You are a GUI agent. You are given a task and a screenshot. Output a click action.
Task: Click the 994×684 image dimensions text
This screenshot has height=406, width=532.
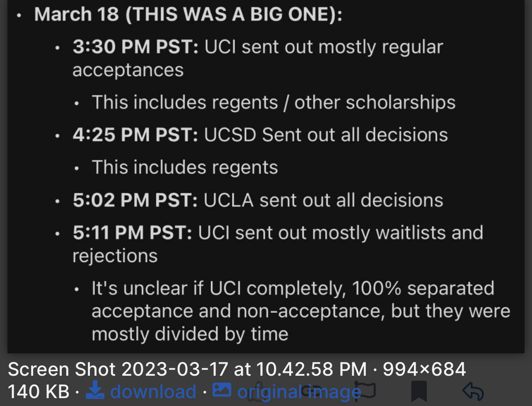click(x=424, y=369)
